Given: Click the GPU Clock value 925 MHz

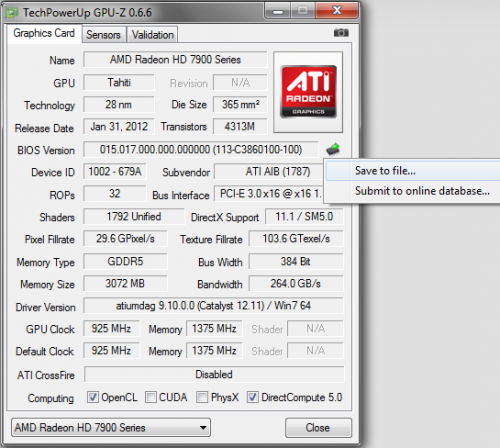Looking at the screenshot, I should coord(111,329).
